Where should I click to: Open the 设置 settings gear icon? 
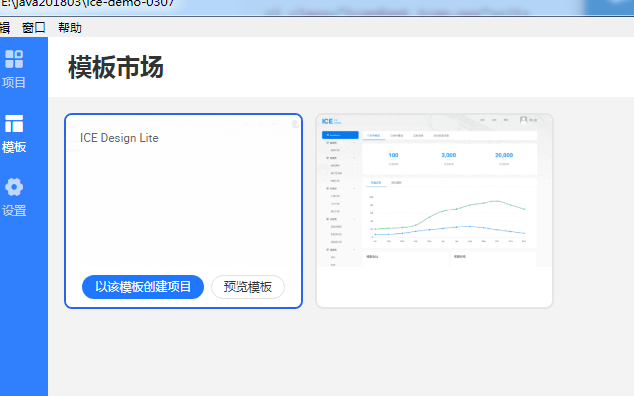(x=14, y=187)
